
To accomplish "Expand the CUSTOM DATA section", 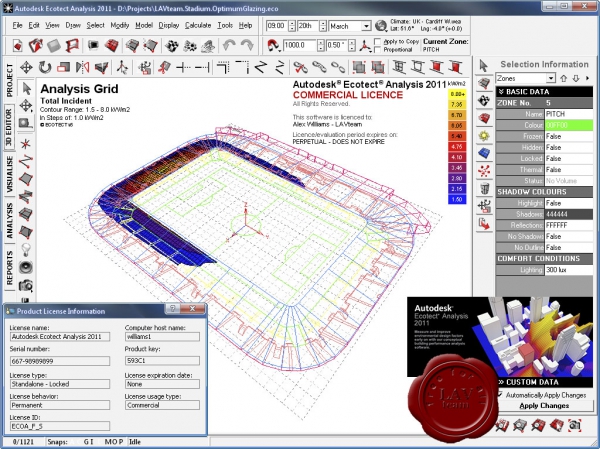I will 544,382.
